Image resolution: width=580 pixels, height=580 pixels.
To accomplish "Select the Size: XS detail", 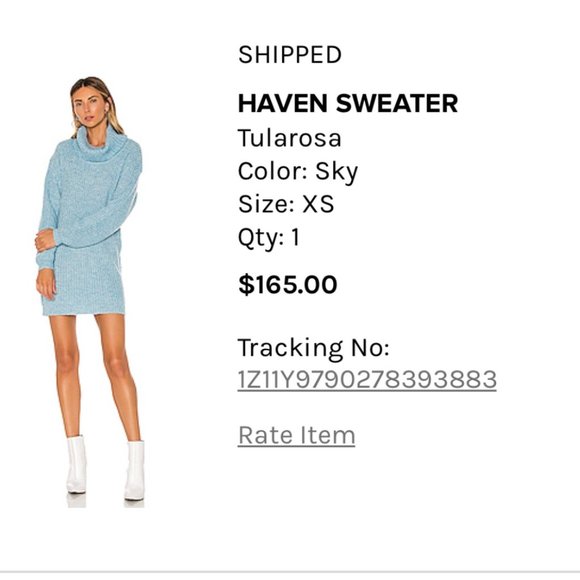I will coord(286,204).
